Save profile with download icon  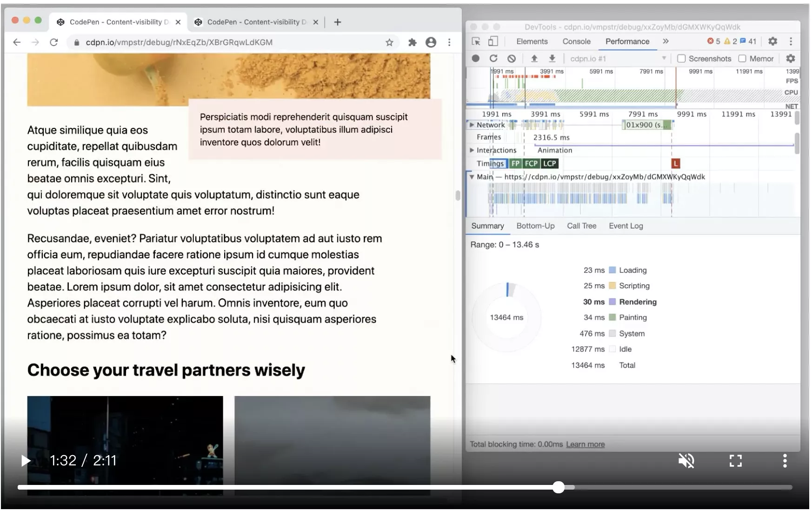[x=552, y=59]
